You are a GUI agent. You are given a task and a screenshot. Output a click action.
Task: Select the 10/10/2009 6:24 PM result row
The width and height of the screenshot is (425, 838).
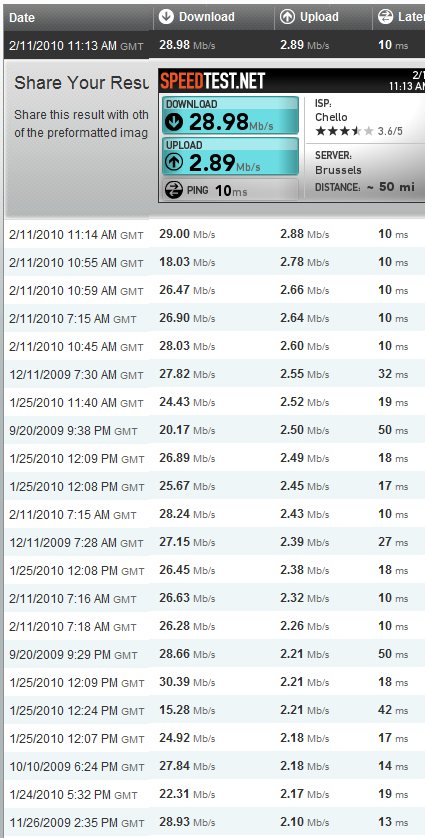click(214, 766)
